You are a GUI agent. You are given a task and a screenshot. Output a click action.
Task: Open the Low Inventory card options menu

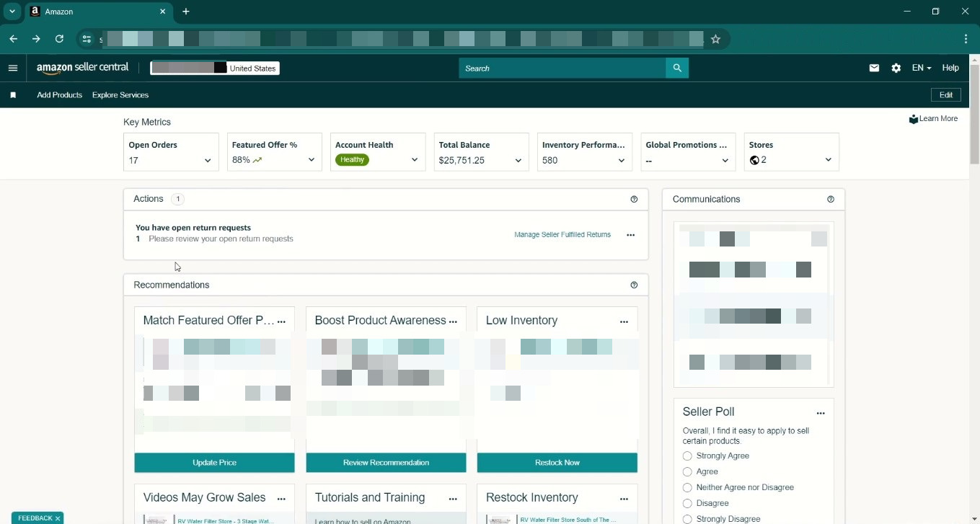click(x=624, y=321)
